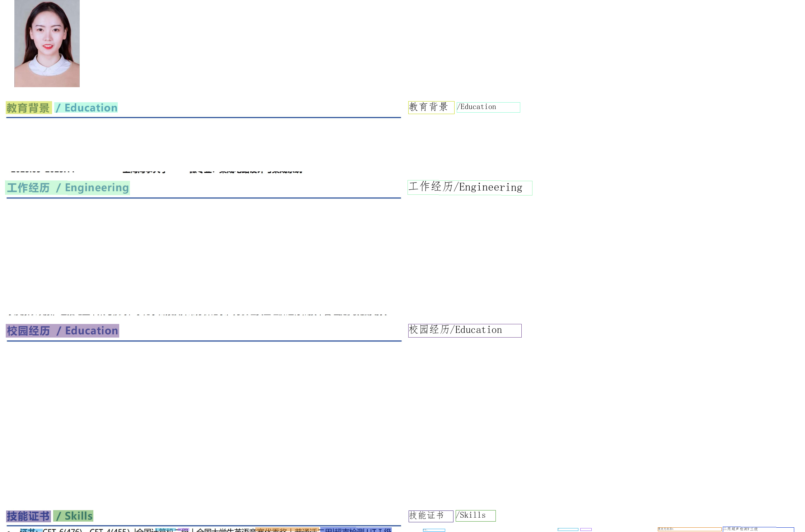Select the outlined '/Education' box beside 教育背景
Viewport: 805px width, 532px height.
[x=488, y=107]
